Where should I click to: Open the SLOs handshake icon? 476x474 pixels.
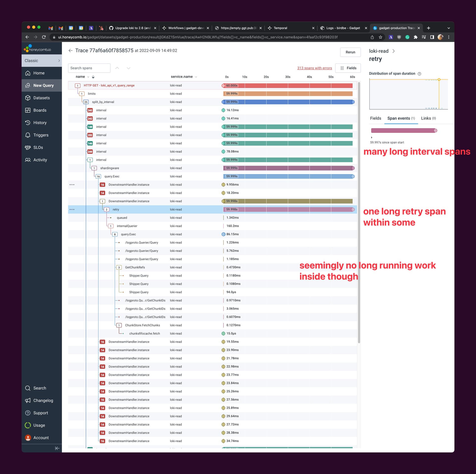point(28,148)
